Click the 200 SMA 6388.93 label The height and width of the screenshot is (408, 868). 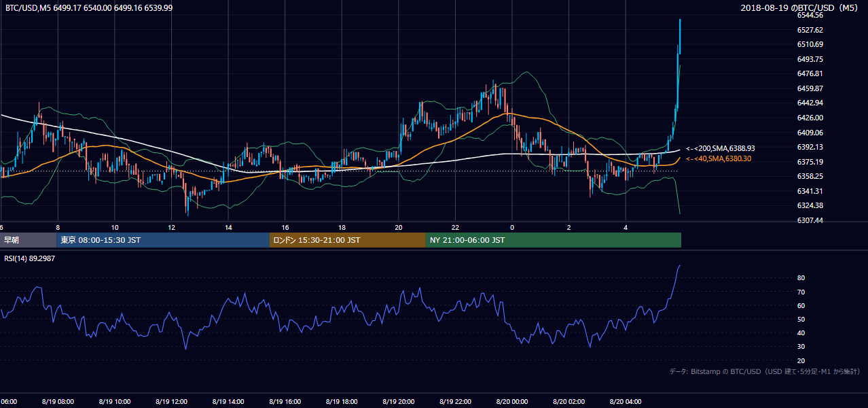(x=721, y=148)
